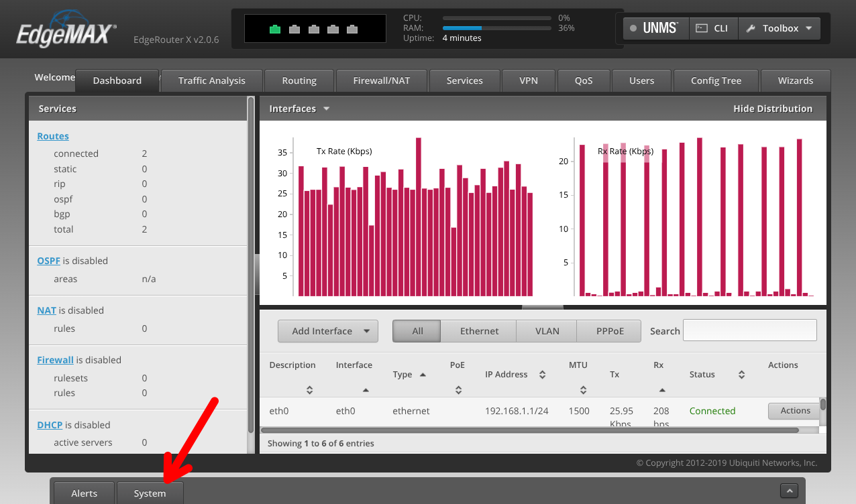Open the Config Tree tab
This screenshot has height=504, width=856.
click(x=716, y=80)
